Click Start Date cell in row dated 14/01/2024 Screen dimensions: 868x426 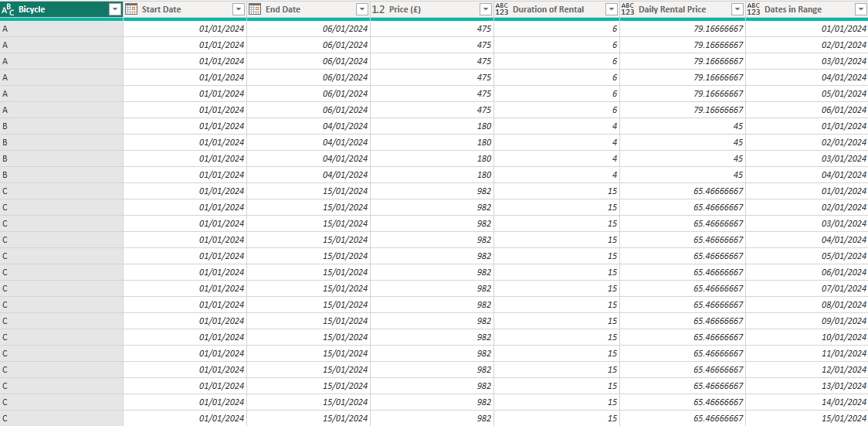click(185, 401)
